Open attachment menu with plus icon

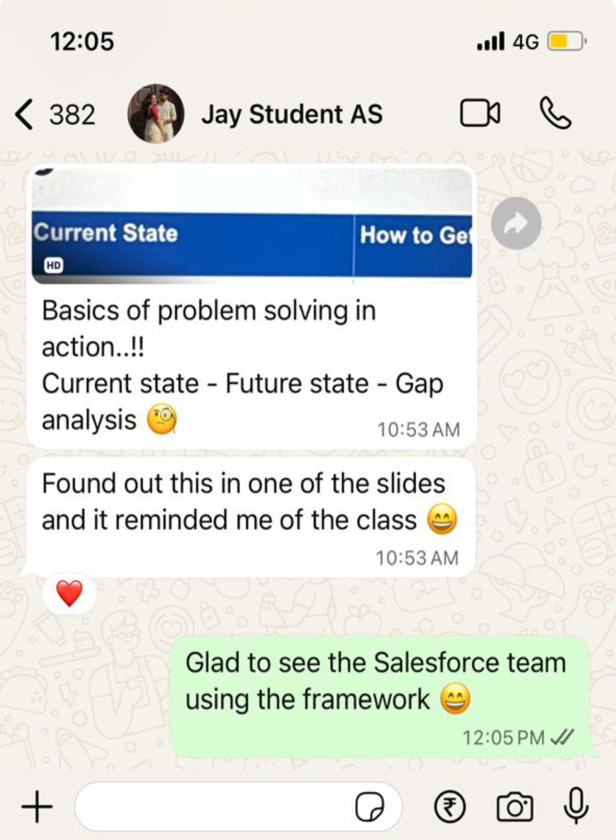coord(37,807)
